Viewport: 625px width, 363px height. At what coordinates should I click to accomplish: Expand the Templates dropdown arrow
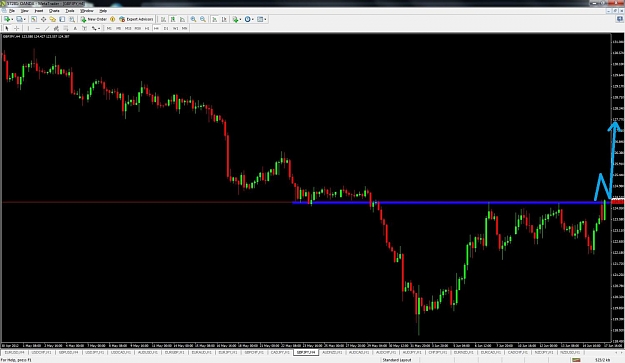(x=265, y=19)
